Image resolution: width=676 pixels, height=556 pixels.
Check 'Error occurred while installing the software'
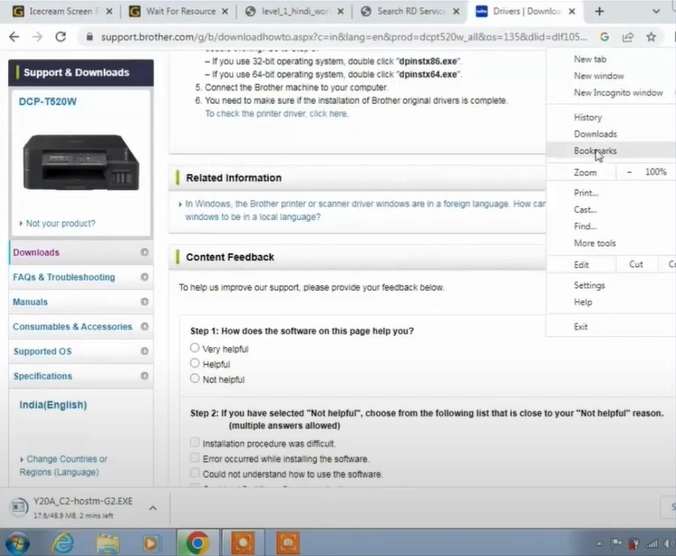[195, 458]
